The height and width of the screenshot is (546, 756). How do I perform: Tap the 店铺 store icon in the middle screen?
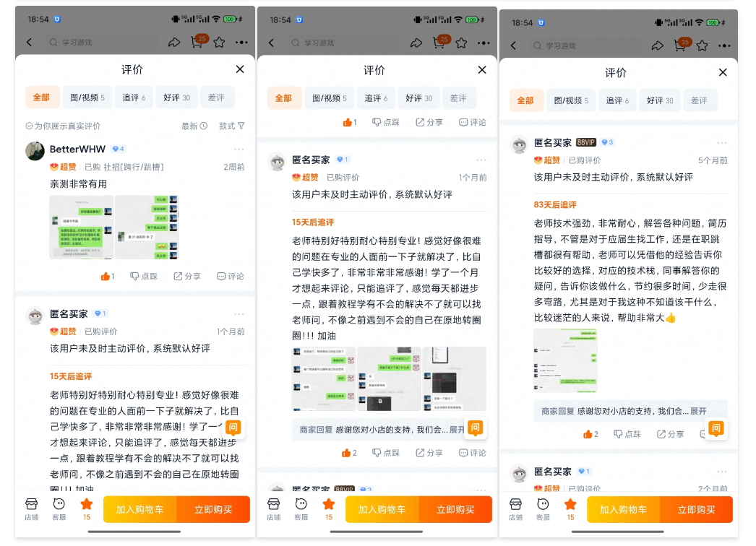(x=273, y=508)
